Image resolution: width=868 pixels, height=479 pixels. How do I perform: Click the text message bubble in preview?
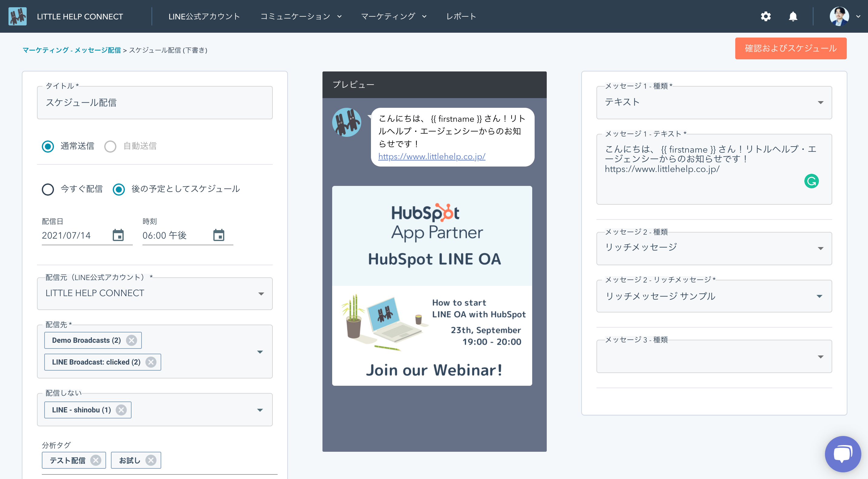[x=452, y=137]
